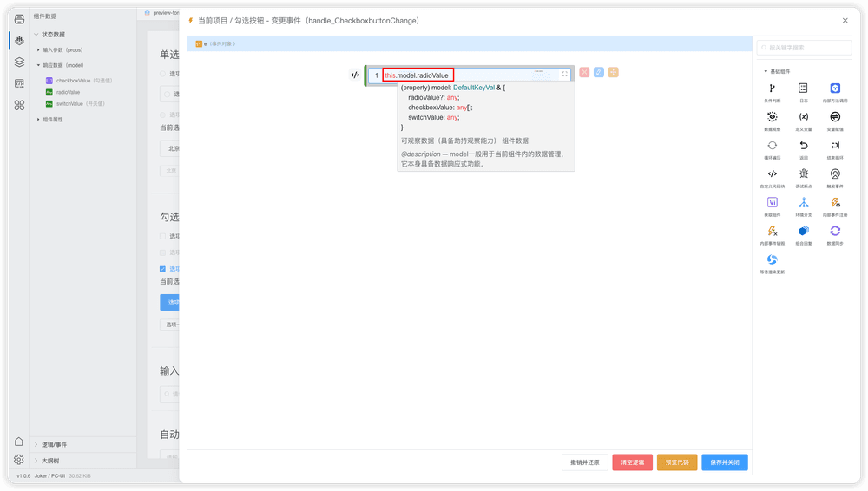Image resolution: width=868 pixels, height=491 pixels.
Task: Add the 自定义代码块 node from palette
Action: click(x=772, y=178)
